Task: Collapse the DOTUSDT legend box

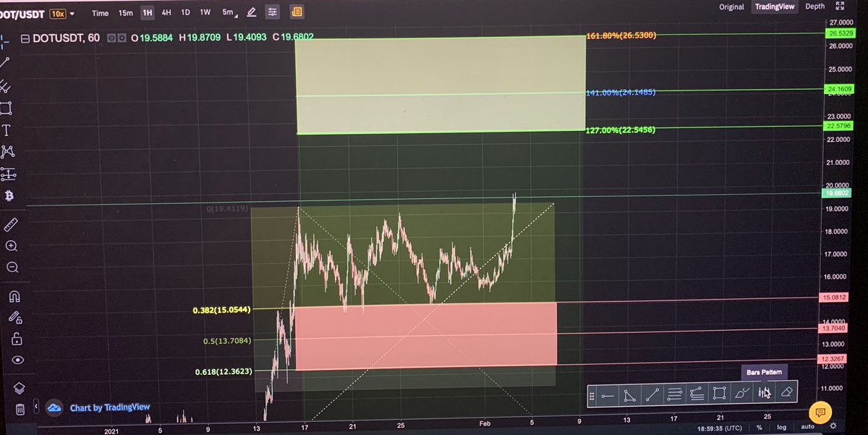Action: pos(26,38)
